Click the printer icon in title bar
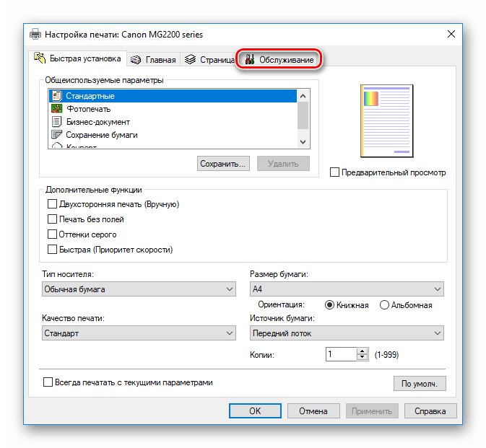Viewport: 486px width, 448px height. (35, 34)
